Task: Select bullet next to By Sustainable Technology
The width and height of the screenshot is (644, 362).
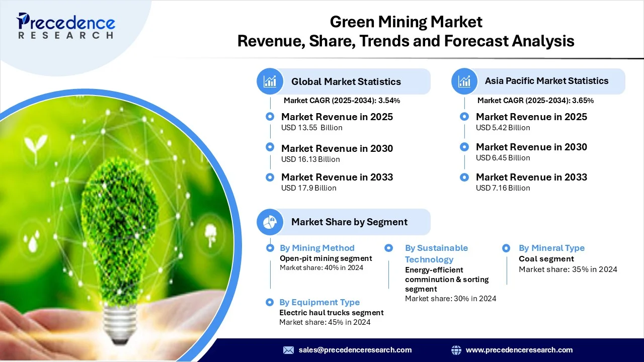Action: [388, 248]
